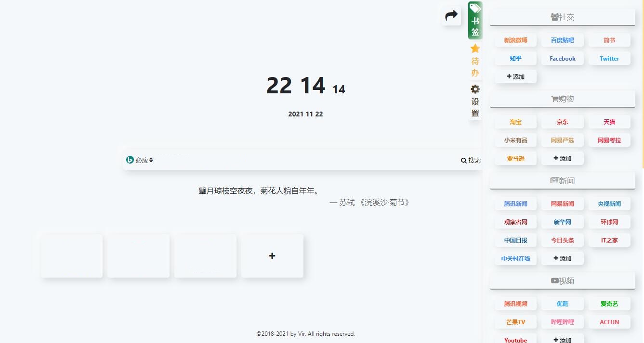
Task: Open the Facebook bookmark link
Action: point(562,59)
